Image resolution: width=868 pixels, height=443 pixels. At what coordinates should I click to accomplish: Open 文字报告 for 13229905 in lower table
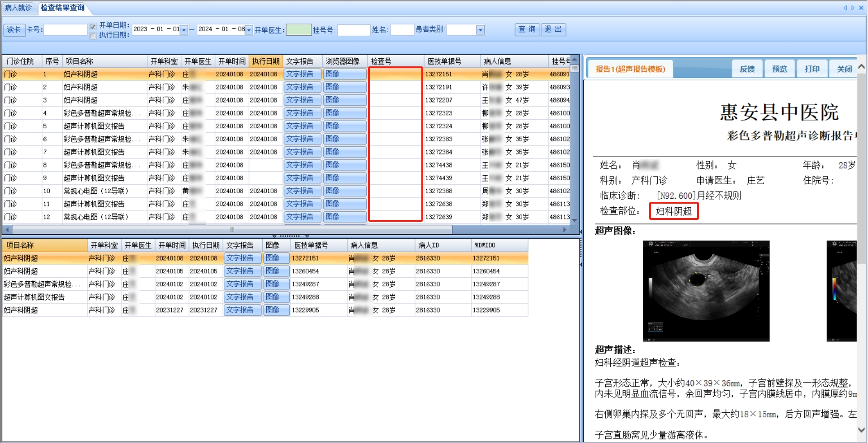pos(242,310)
